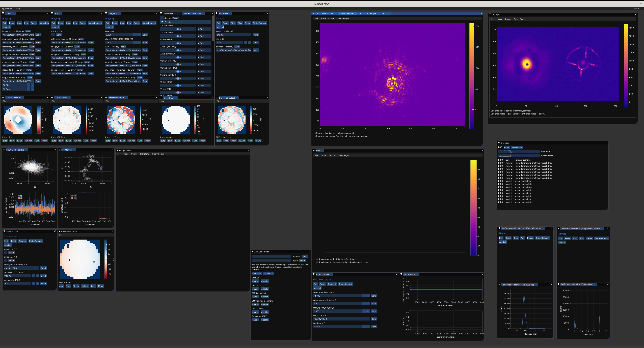The height and width of the screenshot is (348, 644).
Task: Click the minus stepper for Integrator clip
Action: coord(135,43)
